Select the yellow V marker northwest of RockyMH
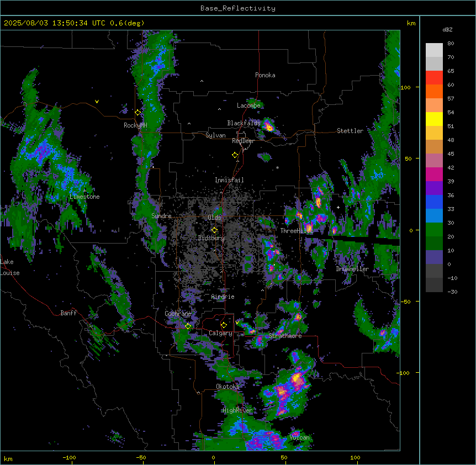This screenshot has width=476, height=465. click(97, 102)
